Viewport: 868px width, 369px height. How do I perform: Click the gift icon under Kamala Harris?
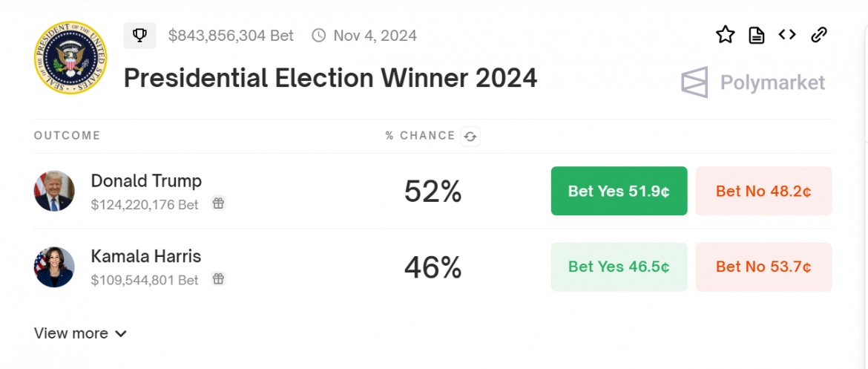coord(218,279)
